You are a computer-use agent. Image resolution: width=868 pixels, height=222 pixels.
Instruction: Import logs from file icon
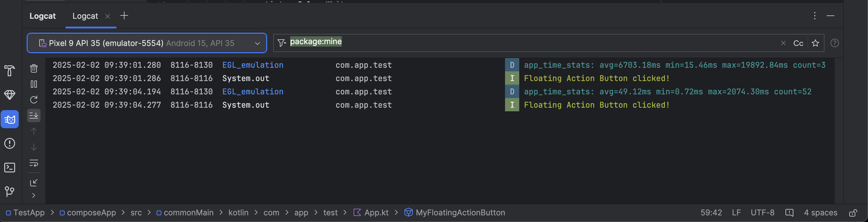coord(34,182)
